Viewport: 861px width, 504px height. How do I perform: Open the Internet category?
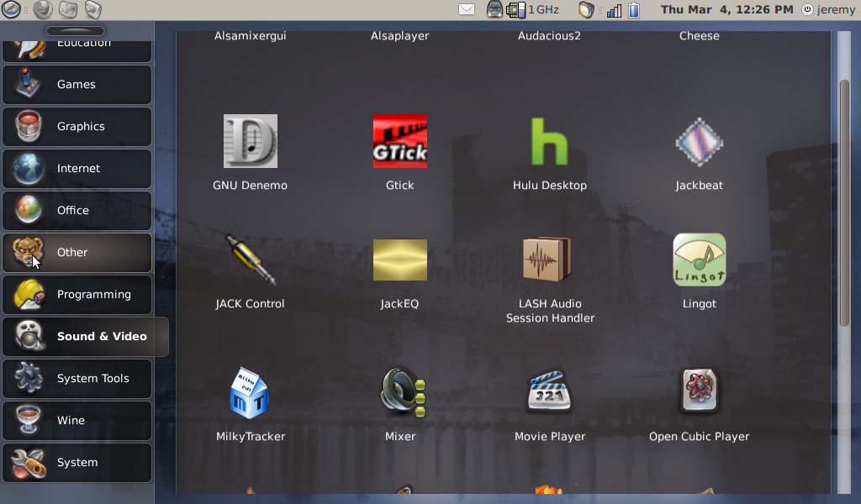coord(77,168)
